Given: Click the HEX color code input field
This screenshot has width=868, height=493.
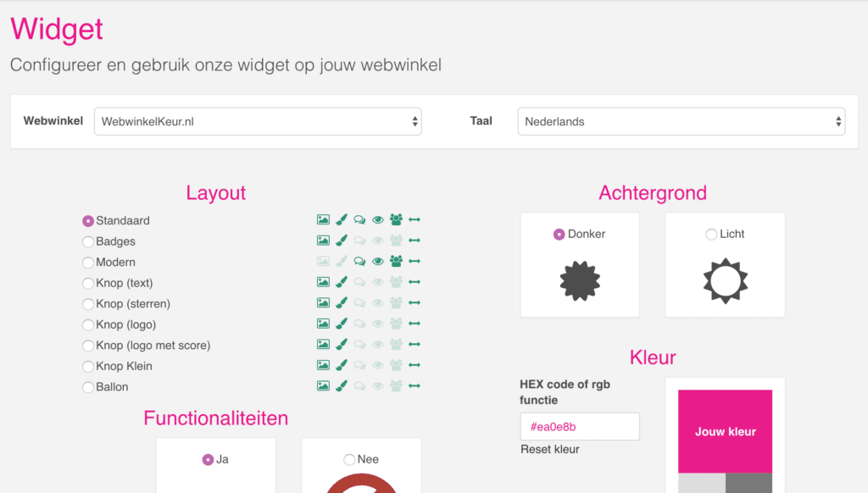Looking at the screenshot, I should (580, 427).
